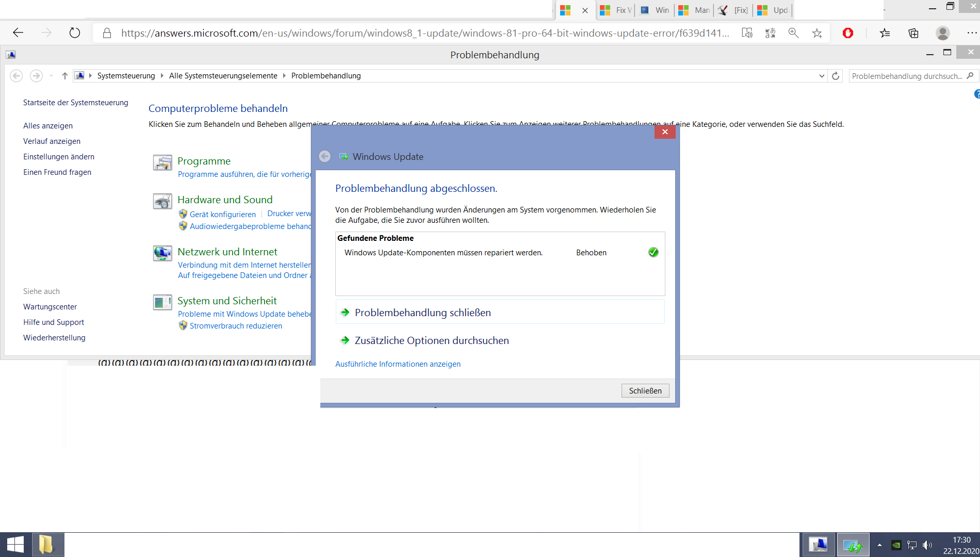Screen dimensions: 980x557
Task: Click Einen Freund fragen
Action: [x=57, y=172]
